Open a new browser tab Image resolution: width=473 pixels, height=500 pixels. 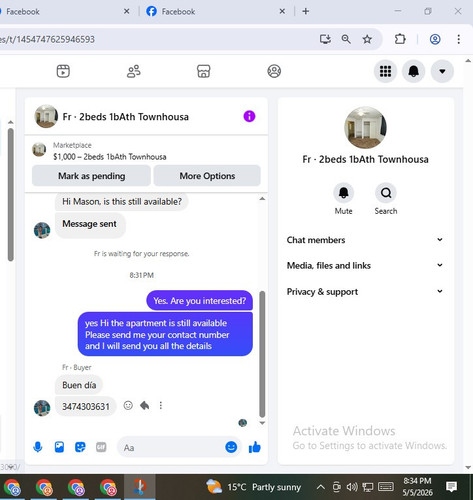click(306, 11)
